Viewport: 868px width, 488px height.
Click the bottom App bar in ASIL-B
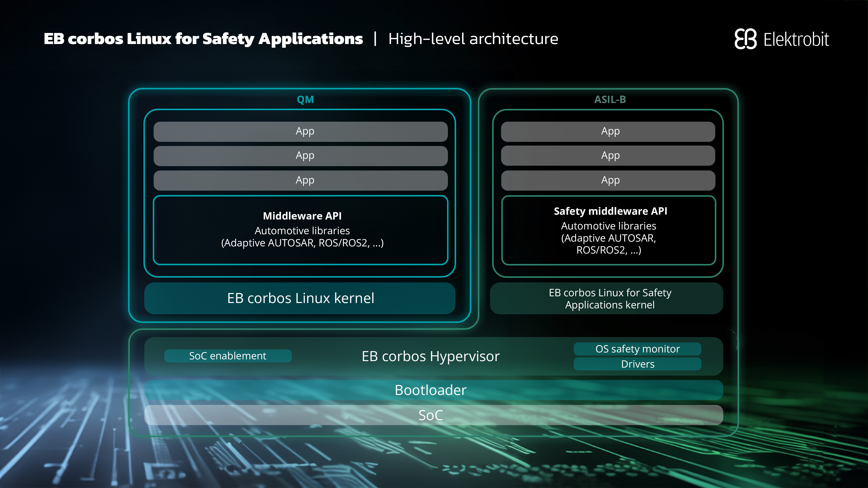pyautogui.click(x=608, y=180)
